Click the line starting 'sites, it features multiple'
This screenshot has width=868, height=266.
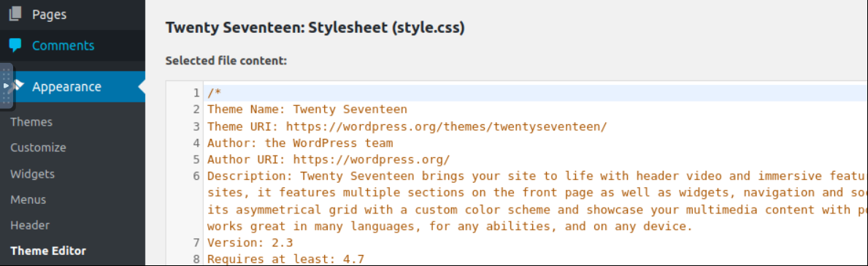pos(537,193)
